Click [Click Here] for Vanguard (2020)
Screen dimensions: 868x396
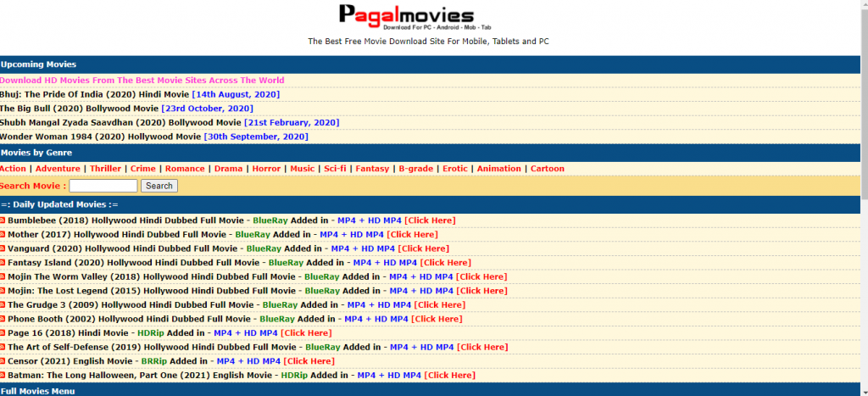point(424,248)
